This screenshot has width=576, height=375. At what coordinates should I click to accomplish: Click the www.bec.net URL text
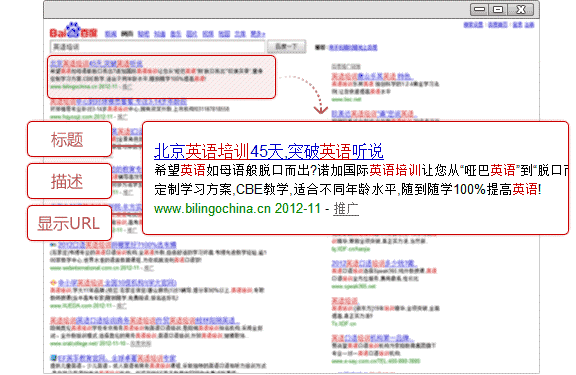coord(346,100)
